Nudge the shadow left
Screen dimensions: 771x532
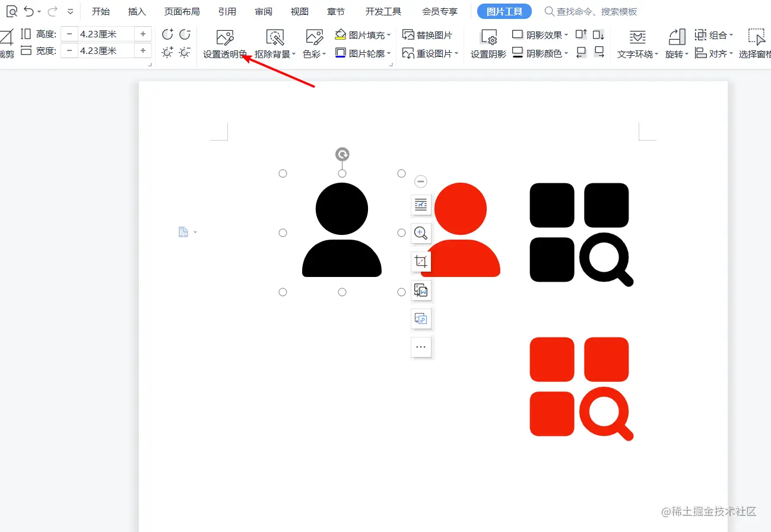click(581, 52)
